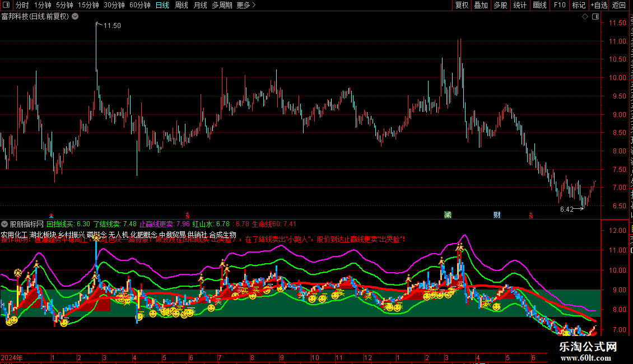Select the 日线 daily chart tab
Image resolution: width=633 pixels, height=364 pixels.
pyautogui.click(x=162, y=5)
